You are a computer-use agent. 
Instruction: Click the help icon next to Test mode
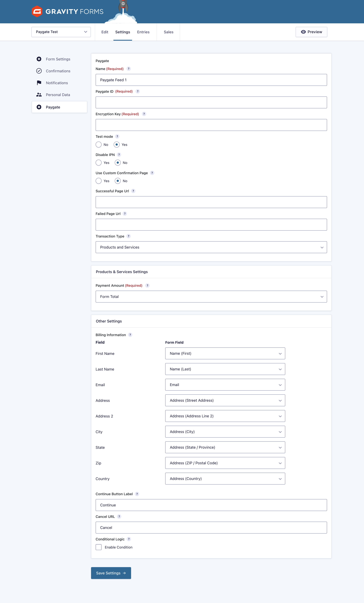[x=117, y=137]
